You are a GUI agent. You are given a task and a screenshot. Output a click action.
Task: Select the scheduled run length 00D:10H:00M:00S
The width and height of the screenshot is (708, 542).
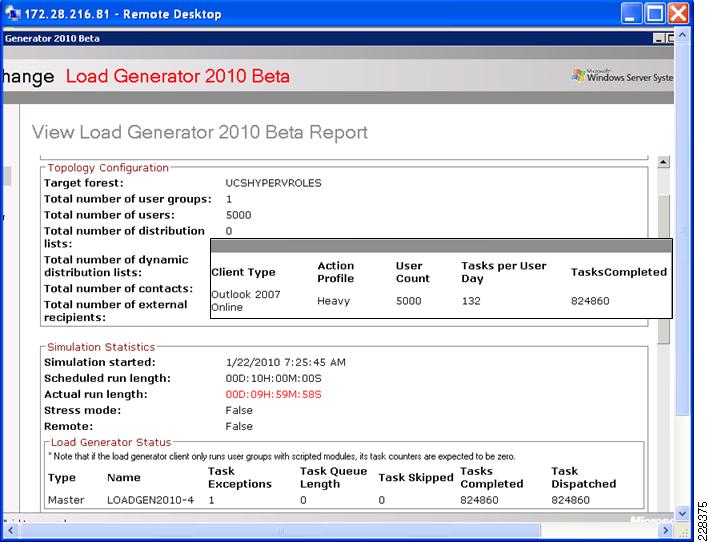click(x=274, y=378)
